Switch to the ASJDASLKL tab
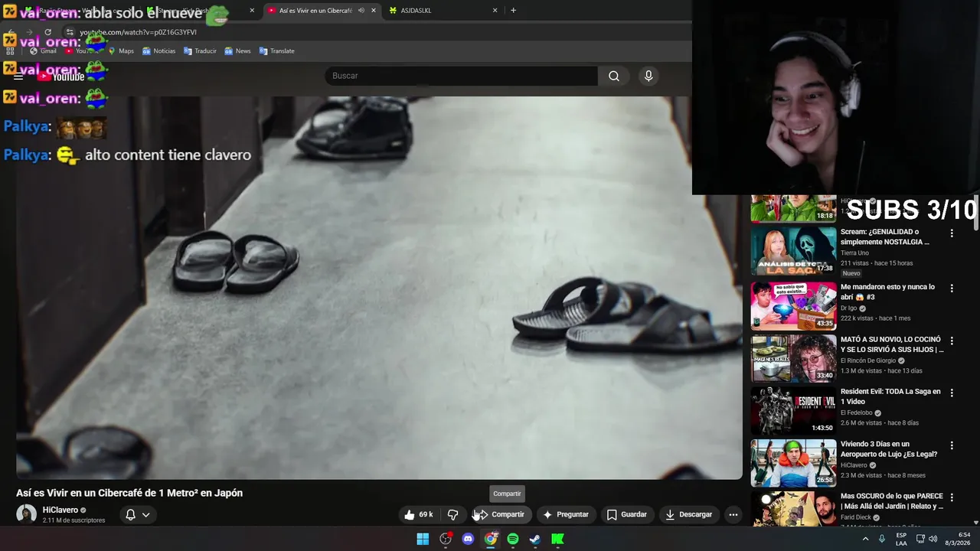This screenshot has width=980, height=551. click(x=443, y=11)
